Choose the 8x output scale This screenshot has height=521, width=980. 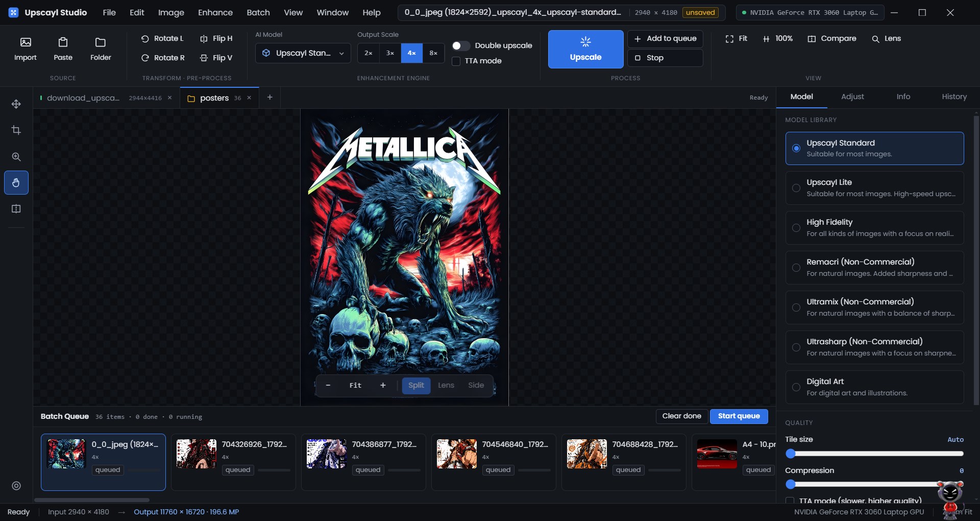click(433, 53)
